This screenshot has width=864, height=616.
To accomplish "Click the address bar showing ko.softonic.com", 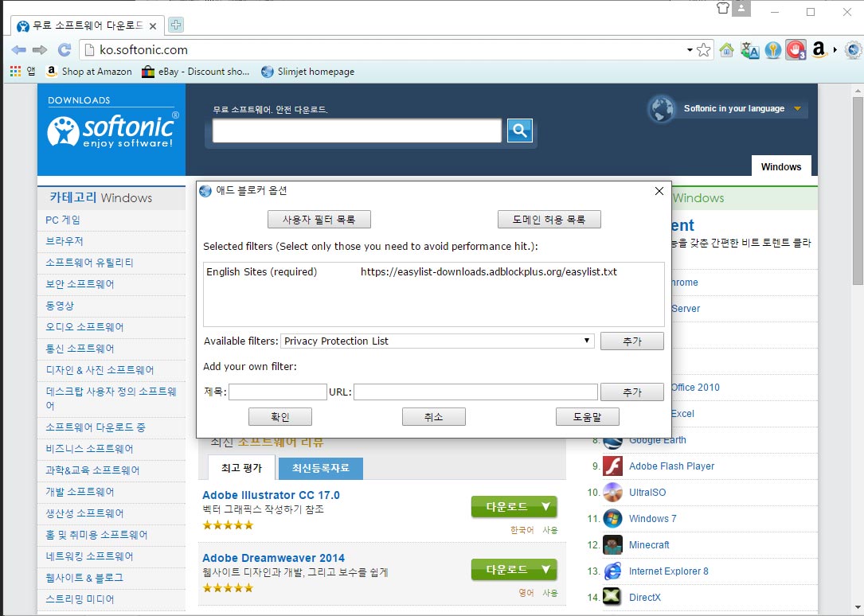I will click(x=385, y=50).
